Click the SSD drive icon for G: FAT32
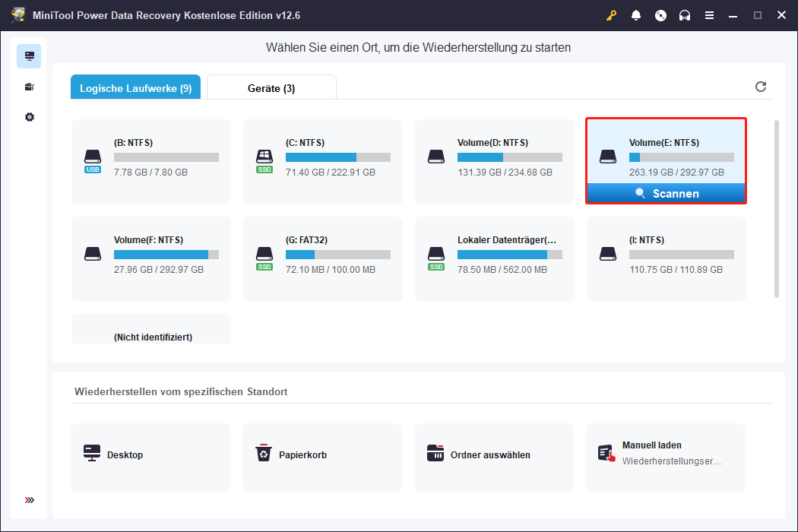Screen dimensions: 798x532 264,258
